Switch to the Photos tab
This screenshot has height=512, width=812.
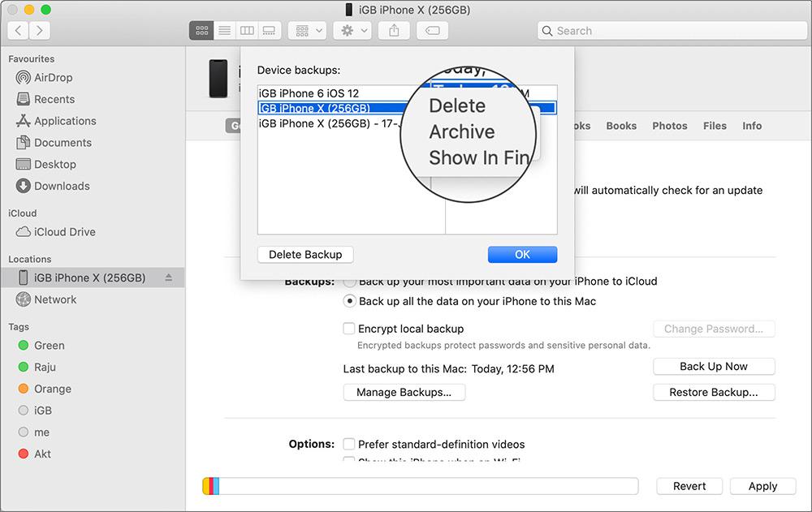point(670,126)
